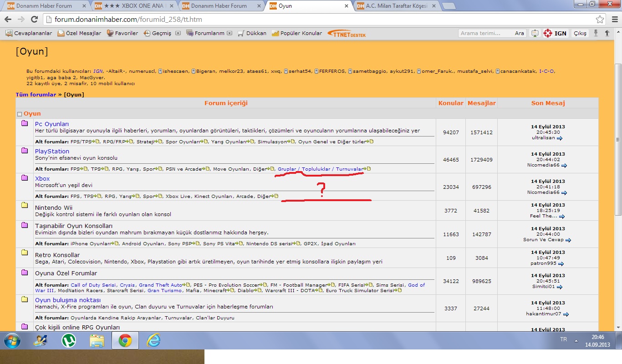Open Dükkan shop link
The width and height of the screenshot is (622, 364).
coord(252,33)
